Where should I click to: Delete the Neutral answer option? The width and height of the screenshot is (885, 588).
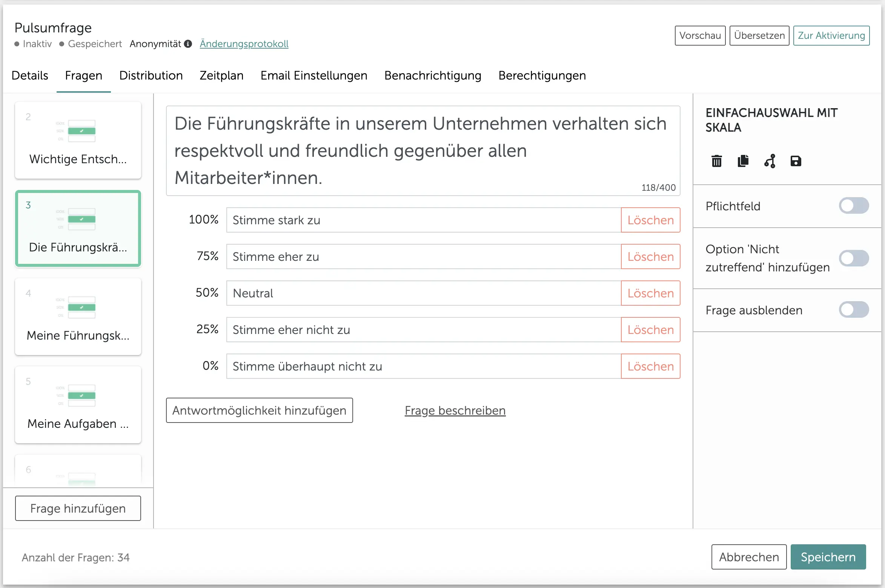651,293
